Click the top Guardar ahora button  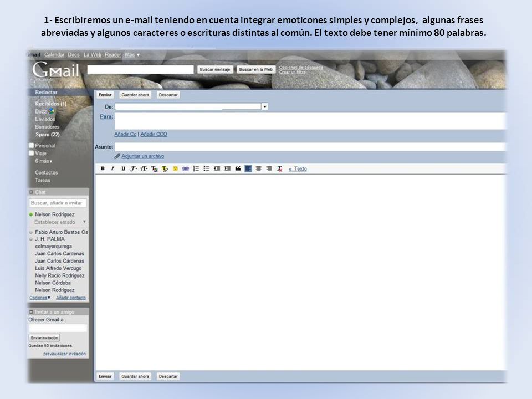coord(135,95)
